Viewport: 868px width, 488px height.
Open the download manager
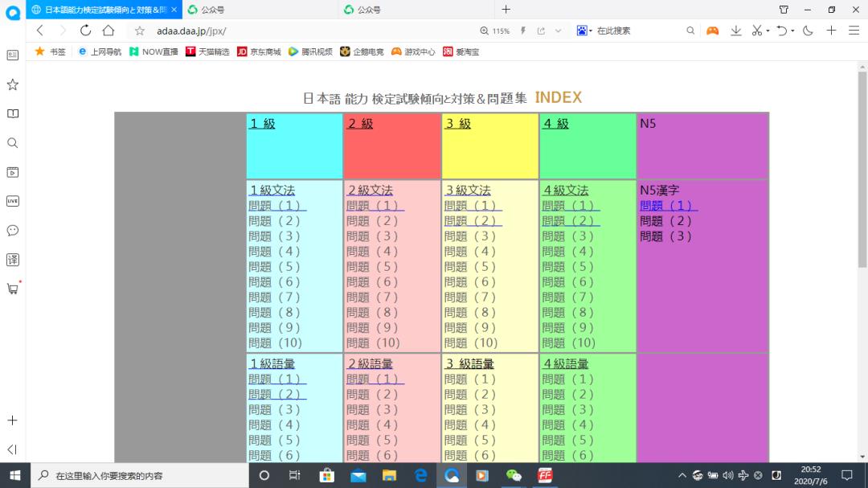[x=736, y=31]
